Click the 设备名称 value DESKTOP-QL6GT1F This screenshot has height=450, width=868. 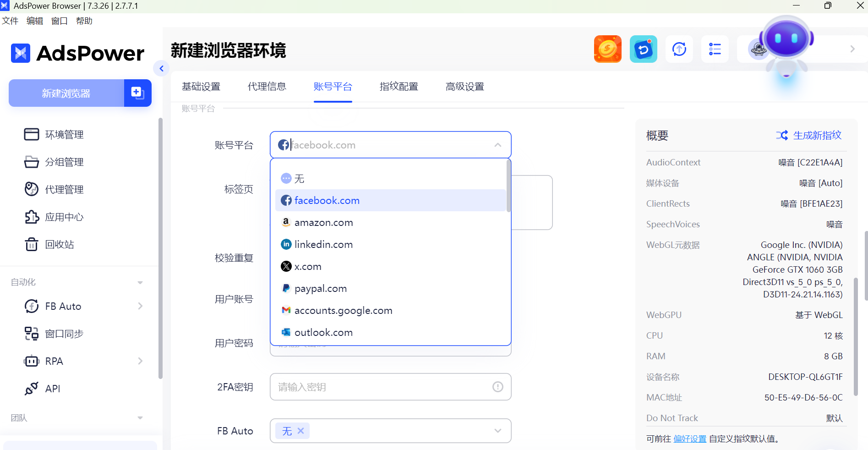point(805,377)
